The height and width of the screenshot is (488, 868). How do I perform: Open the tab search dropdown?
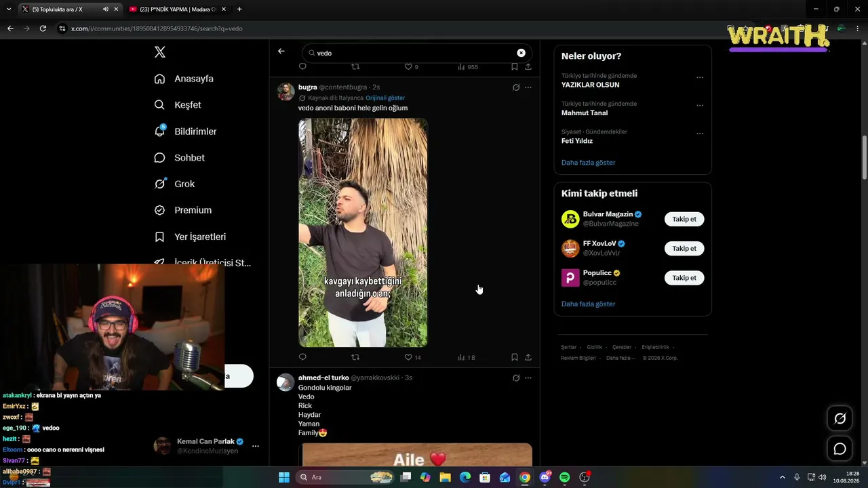8,9
